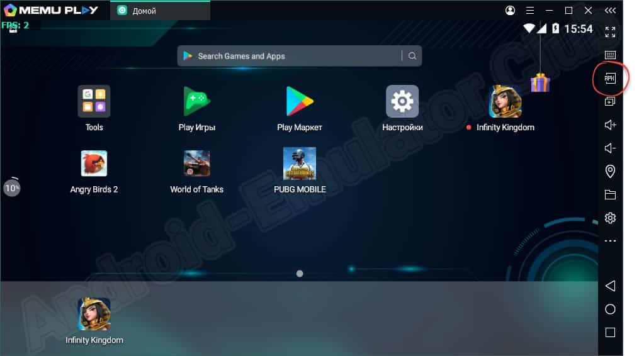
Task: Increase volume with speaker plus icon
Action: pos(609,125)
